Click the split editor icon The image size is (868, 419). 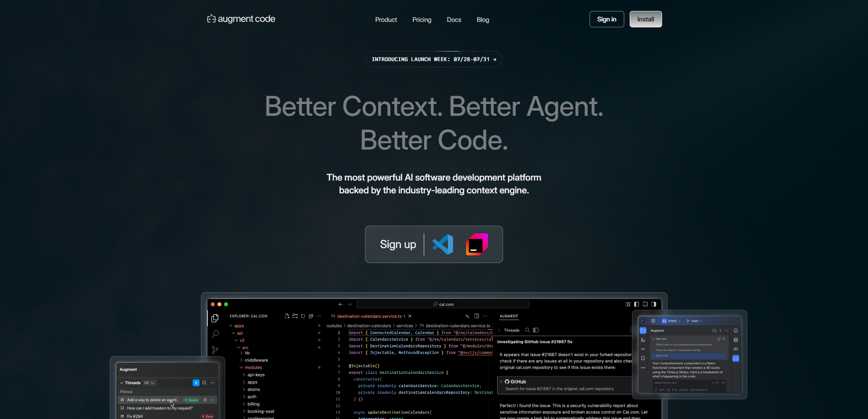pos(477,316)
